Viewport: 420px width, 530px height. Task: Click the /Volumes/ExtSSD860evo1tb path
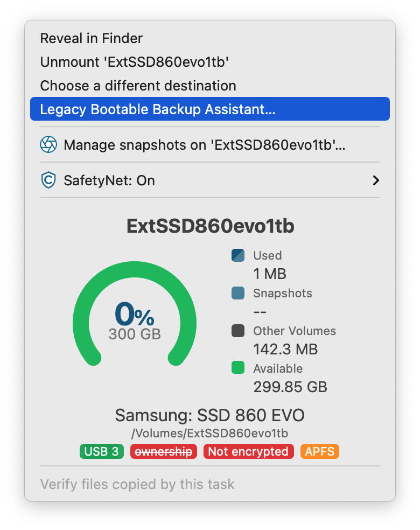[210, 433]
